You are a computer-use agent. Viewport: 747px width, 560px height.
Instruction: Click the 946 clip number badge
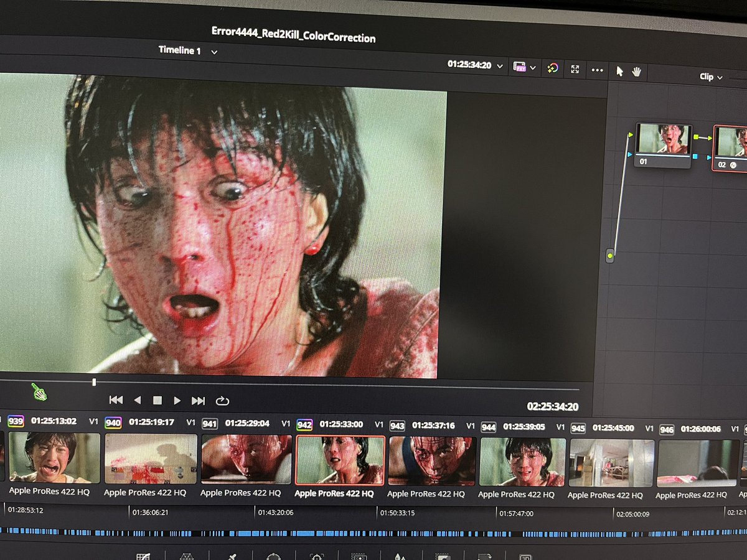[667, 429]
